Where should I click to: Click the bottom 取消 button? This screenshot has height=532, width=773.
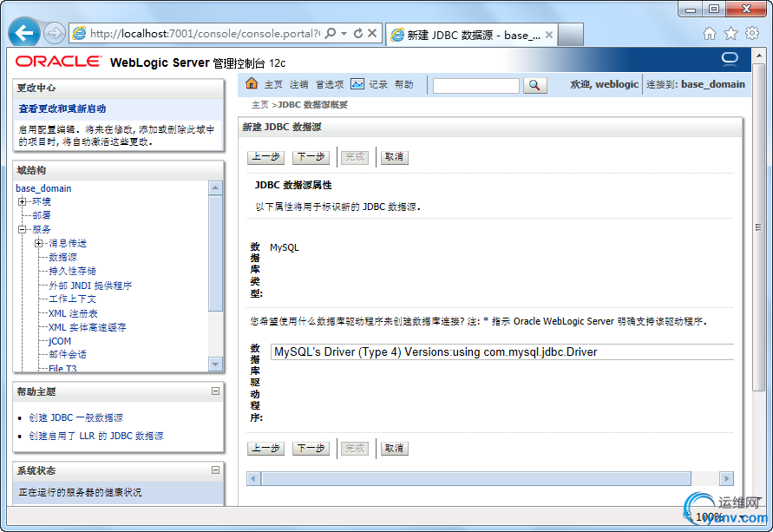click(395, 448)
